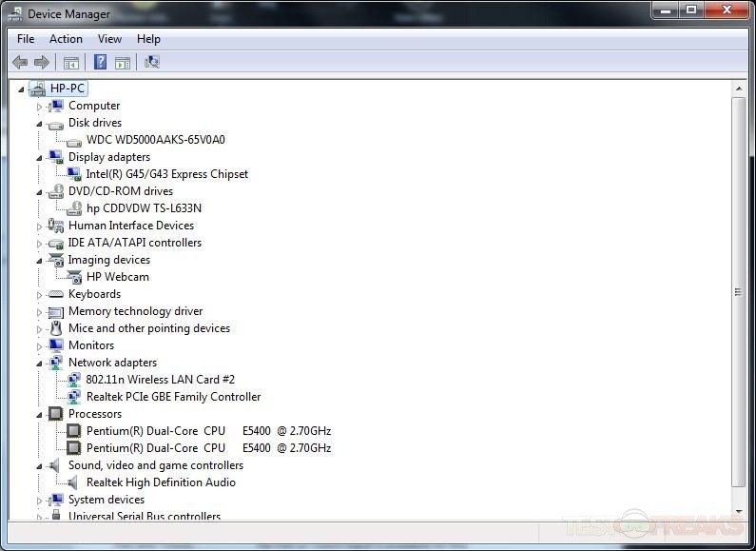The image size is (756, 551).
Task: Open the View menu
Action: pyautogui.click(x=109, y=39)
